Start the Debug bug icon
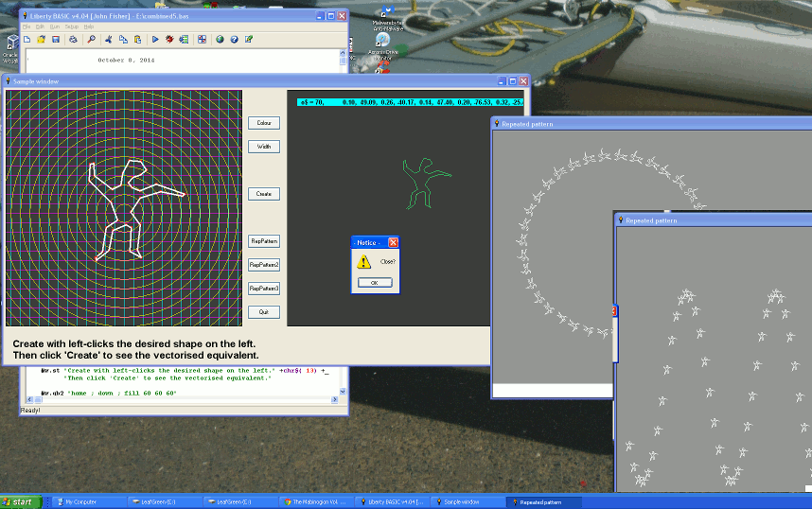The image size is (812, 509). 169,40
